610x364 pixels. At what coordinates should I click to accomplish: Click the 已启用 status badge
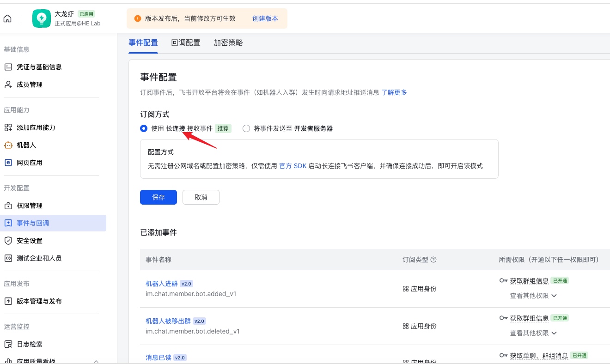pyautogui.click(x=86, y=14)
